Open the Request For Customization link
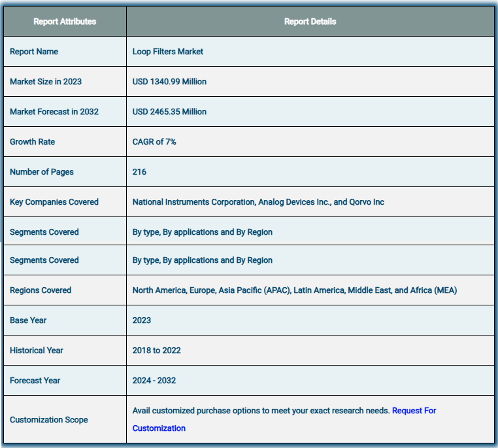Viewport: 498px width, 448px height. [414, 411]
